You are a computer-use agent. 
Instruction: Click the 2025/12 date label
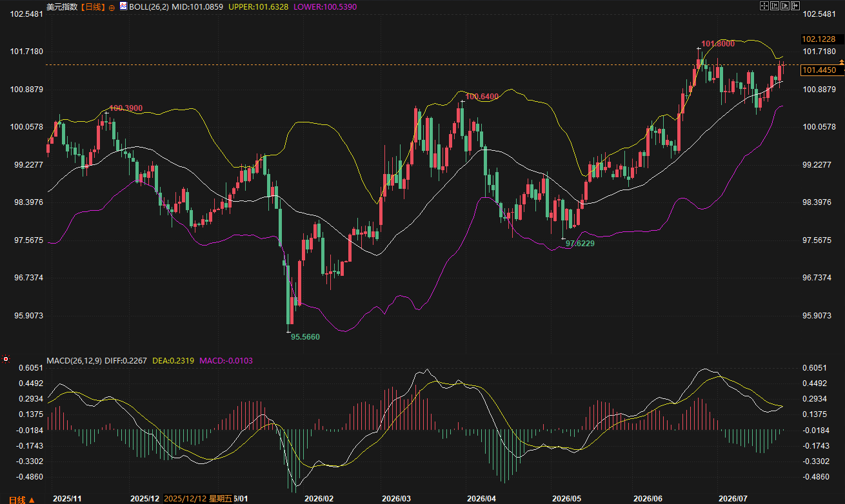coord(144,499)
